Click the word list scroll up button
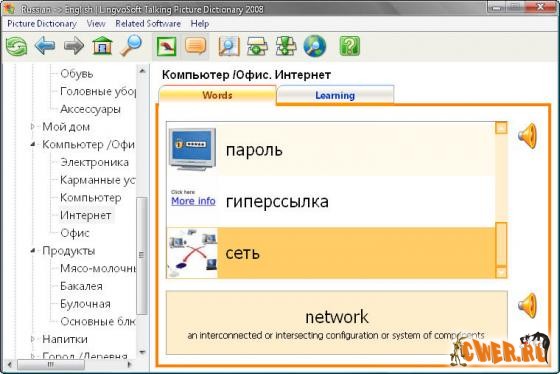 501,128
